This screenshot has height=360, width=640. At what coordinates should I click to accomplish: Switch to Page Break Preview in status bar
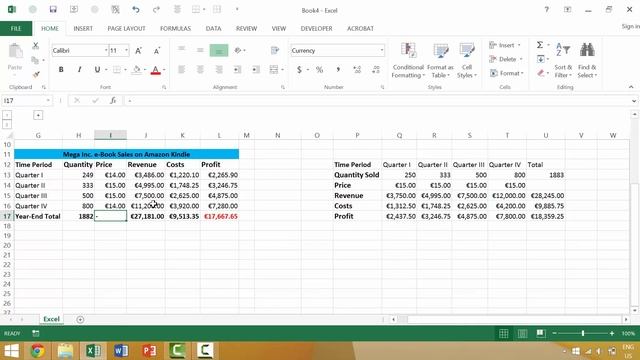[x=541, y=333]
